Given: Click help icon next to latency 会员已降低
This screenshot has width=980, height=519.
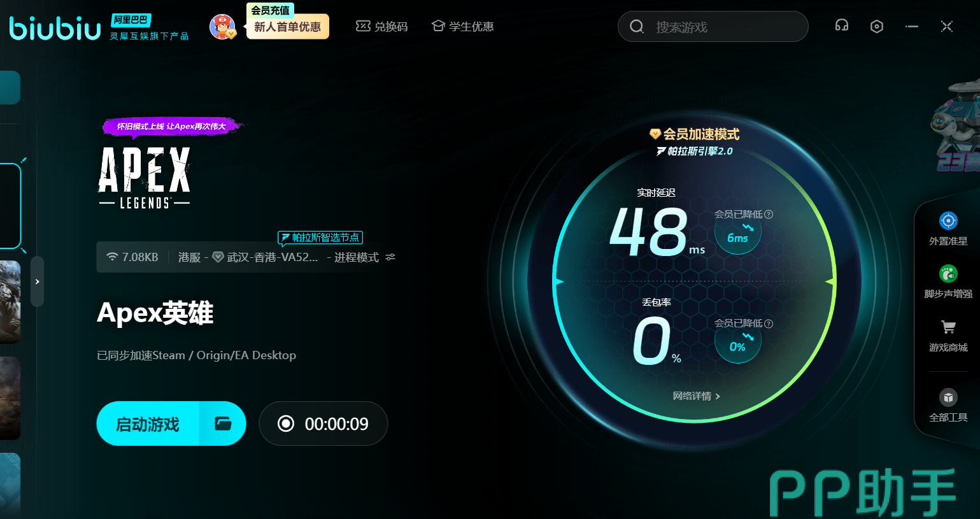Looking at the screenshot, I should pyautogui.click(x=769, y=215).
